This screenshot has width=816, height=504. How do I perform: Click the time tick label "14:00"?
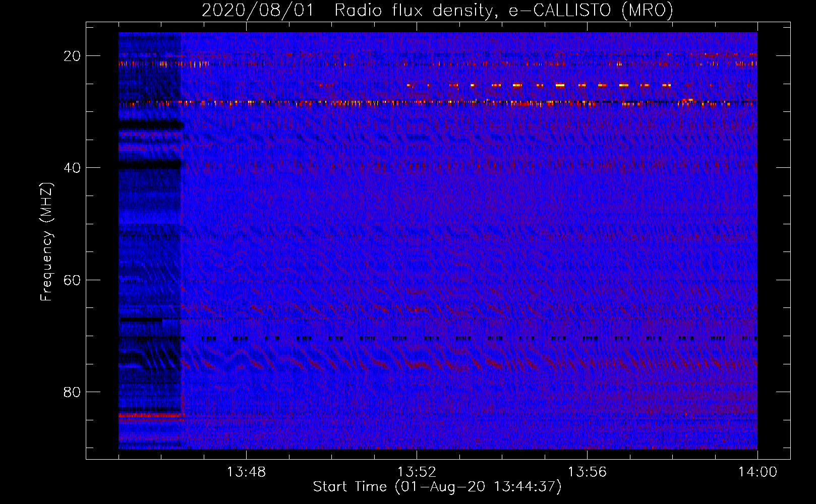(757, 472)
